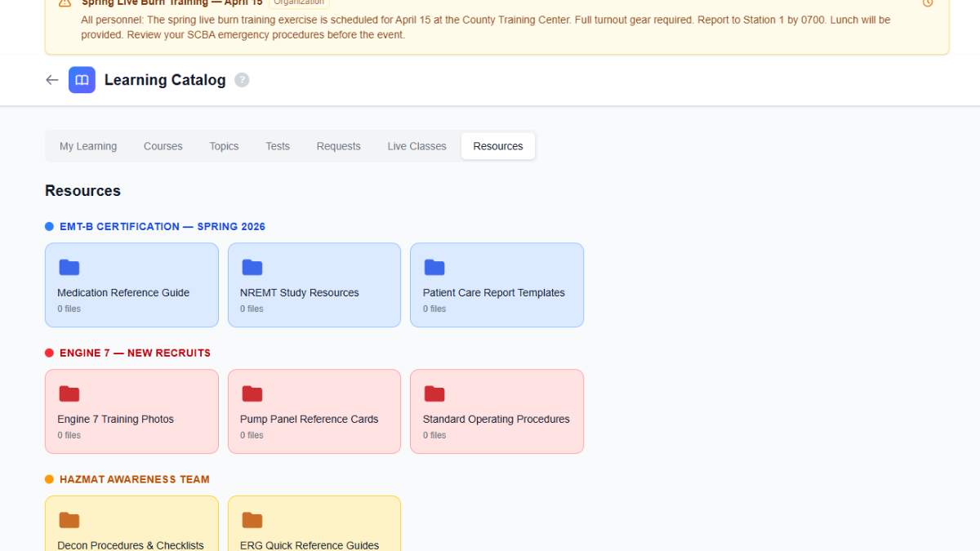Open ERG Quick Reference Guides title
Screen dimensions: 980x551
pos(310,545)
